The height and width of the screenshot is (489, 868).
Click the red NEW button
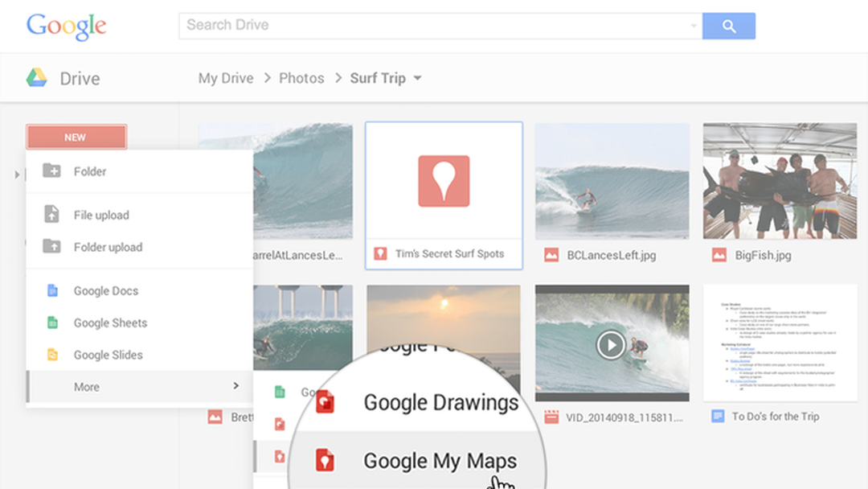(x=76, y=137)
